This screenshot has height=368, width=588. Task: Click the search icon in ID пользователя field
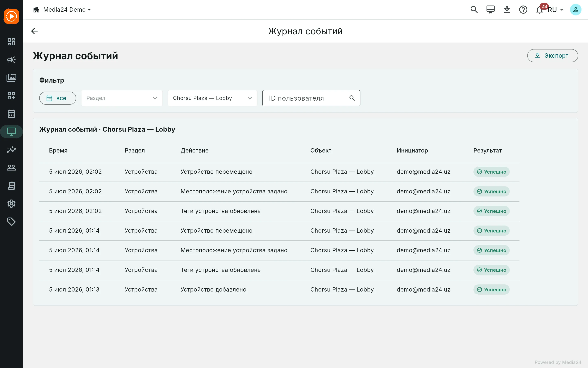tap(352, 98)
